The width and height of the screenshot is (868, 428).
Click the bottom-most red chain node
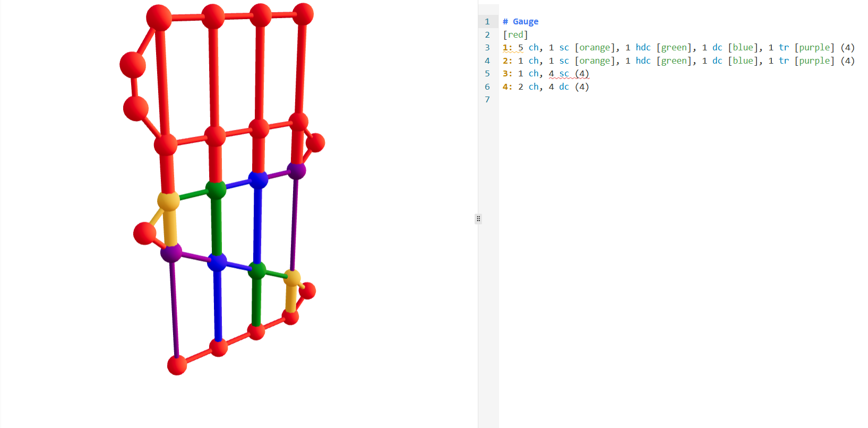(177, 365)
